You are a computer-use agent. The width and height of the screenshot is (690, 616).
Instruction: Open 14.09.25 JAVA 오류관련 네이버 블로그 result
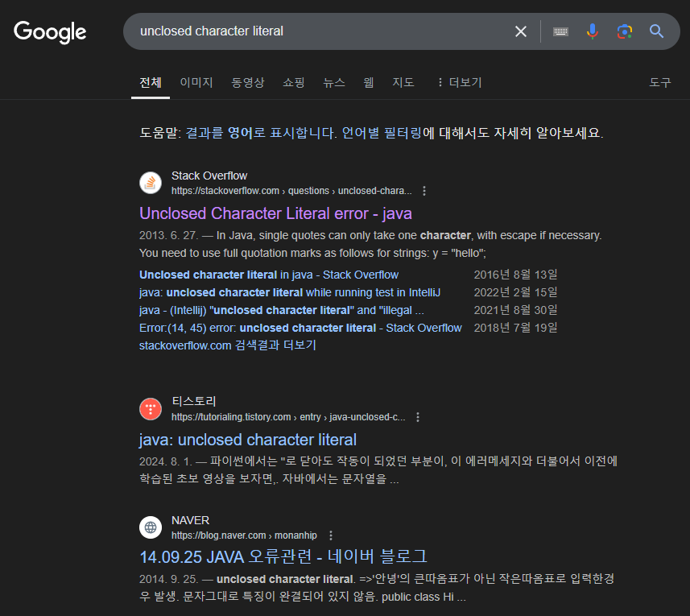pyautogui.click(x=283, y=557)
